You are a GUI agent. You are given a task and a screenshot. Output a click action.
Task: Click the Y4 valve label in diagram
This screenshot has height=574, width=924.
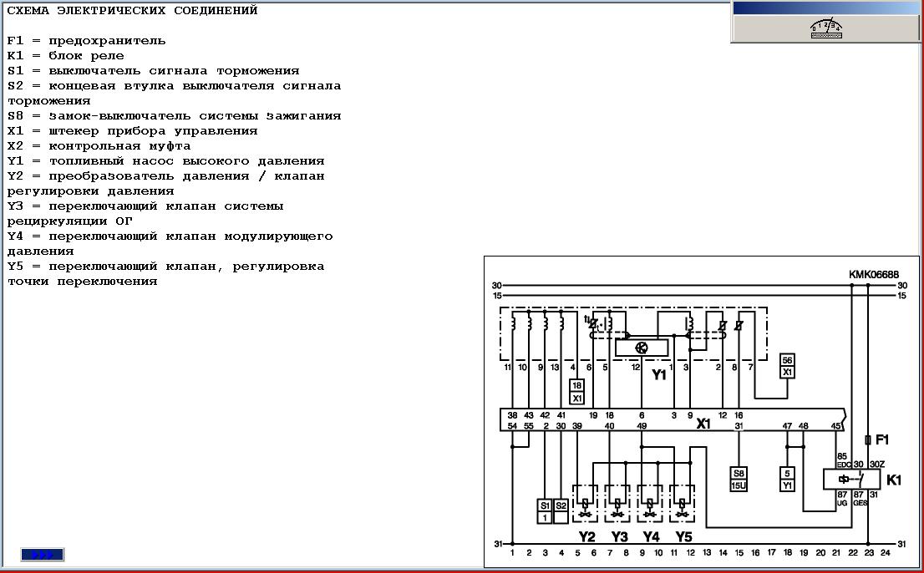(x=651, y=537)
